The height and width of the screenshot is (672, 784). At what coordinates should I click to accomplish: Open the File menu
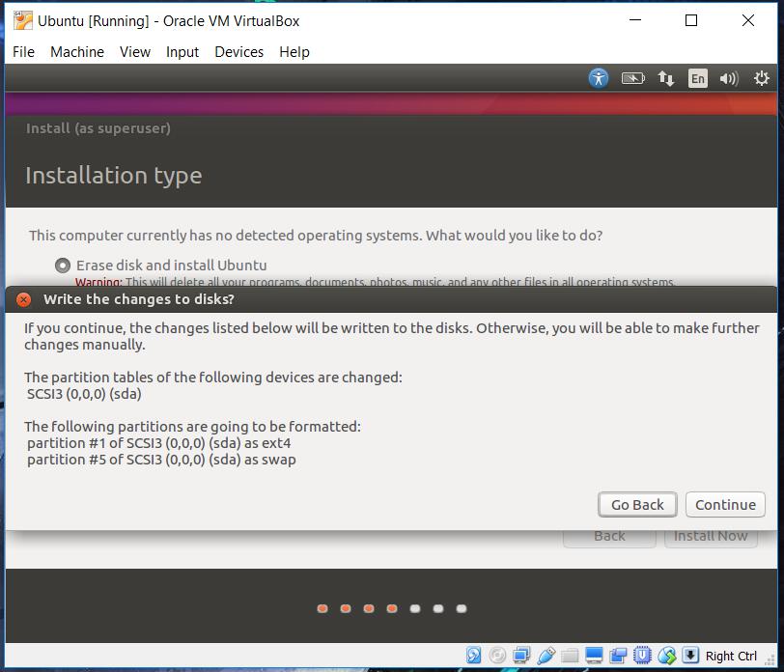[x=23, y=52]
